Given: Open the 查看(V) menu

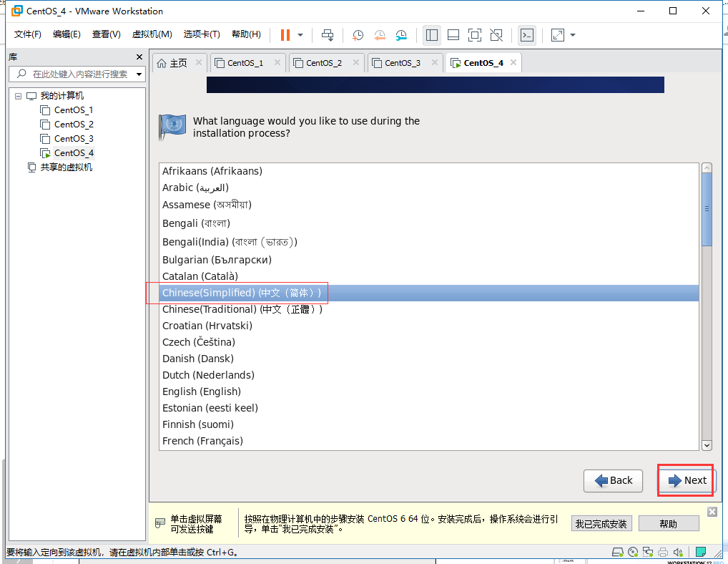Looking at the screenshot, I should pyautogui.click(x=107, y=34).
